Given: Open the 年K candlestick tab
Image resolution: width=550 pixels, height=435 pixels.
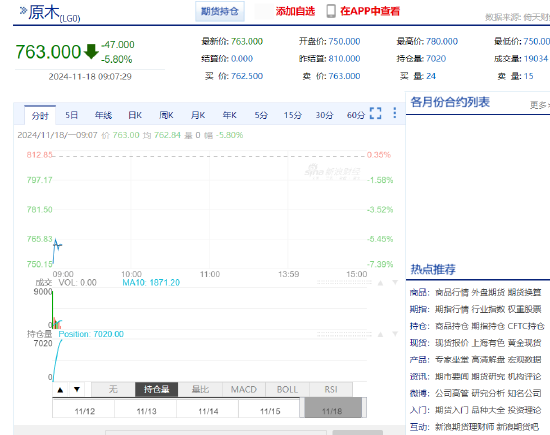Looking at the screenshot, I should tap(229, 115).
